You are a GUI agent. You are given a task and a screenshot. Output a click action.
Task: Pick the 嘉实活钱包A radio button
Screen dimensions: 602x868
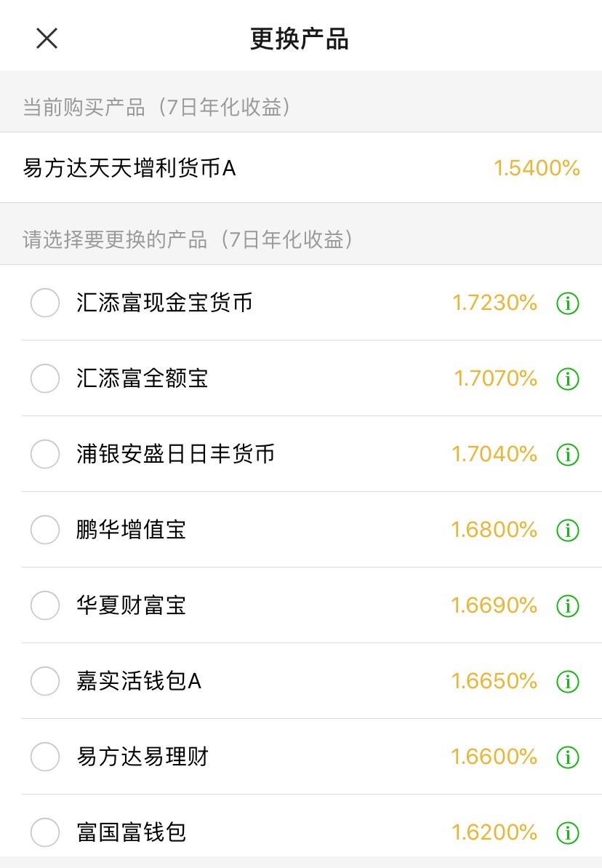pyautogui.click(x=45, y=681)
